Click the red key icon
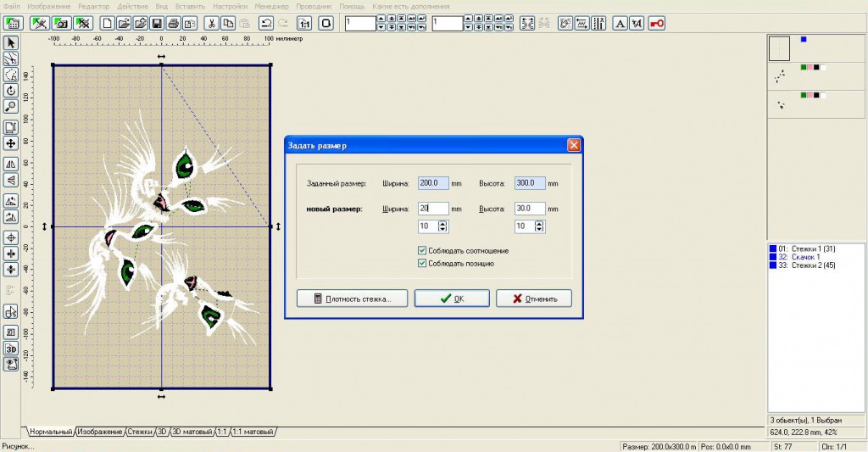 (656, 23)
